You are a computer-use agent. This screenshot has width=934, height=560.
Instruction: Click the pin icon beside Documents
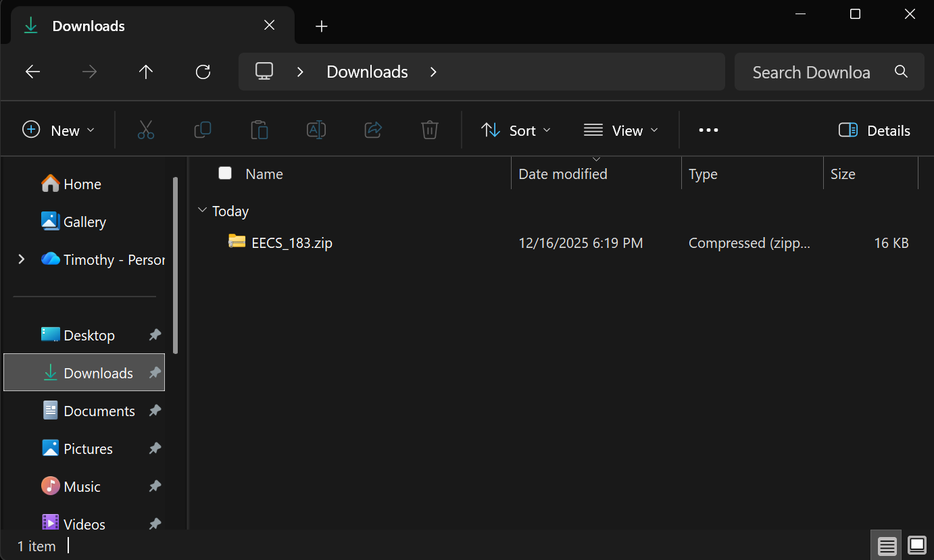pyautogui.click(x=155, y=411)
